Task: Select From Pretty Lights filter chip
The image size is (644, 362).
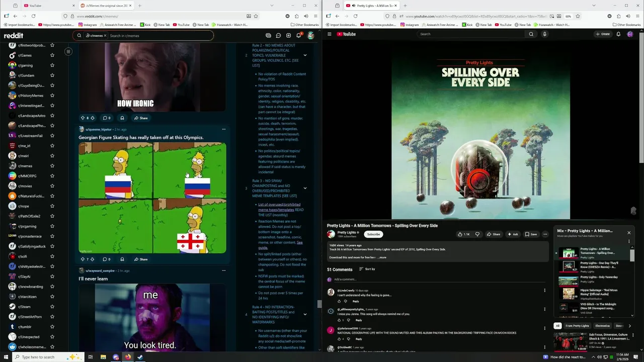Action: click(577, 326)
